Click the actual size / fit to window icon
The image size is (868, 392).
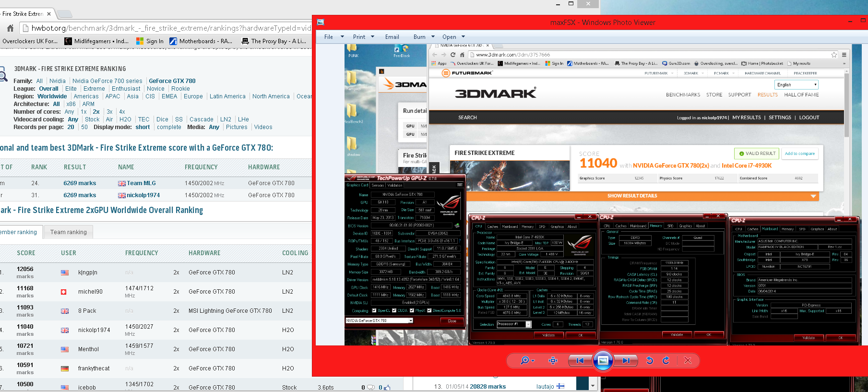coord(553,360)
